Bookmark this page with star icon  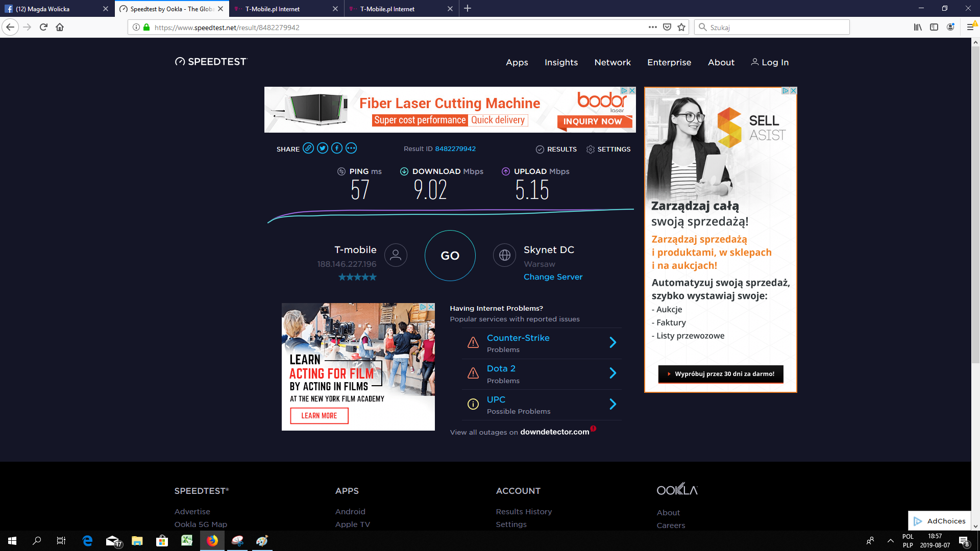tap(681, 27)
